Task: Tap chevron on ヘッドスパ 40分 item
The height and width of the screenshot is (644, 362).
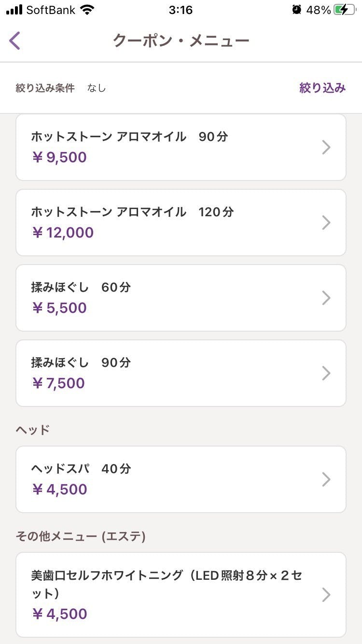Action: coord(326,479)
